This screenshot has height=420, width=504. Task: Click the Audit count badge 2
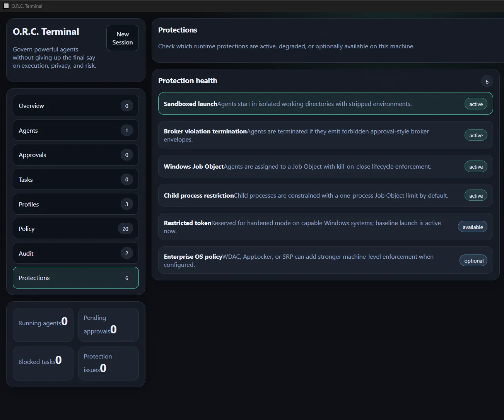[x=126, y=253]
